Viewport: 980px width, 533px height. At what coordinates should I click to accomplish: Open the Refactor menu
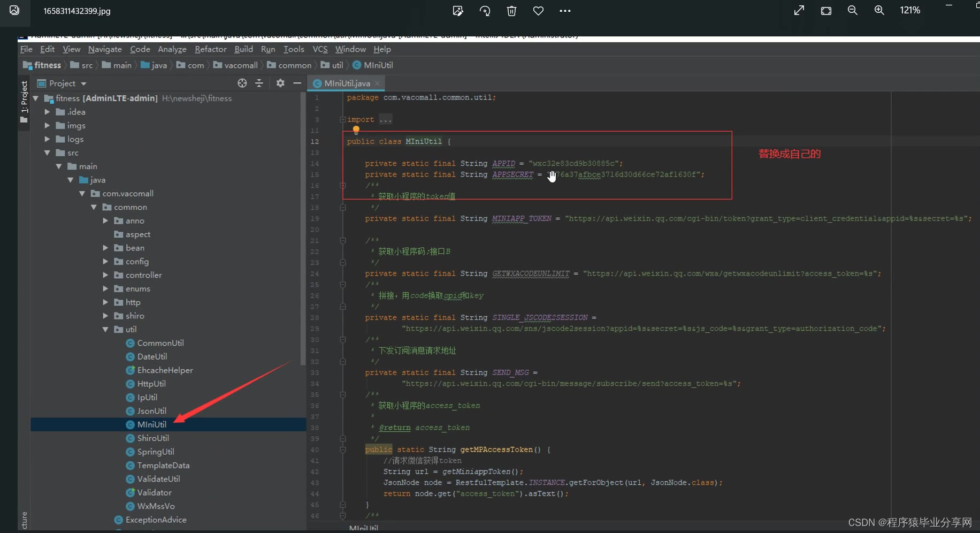(x=211, y=49)
